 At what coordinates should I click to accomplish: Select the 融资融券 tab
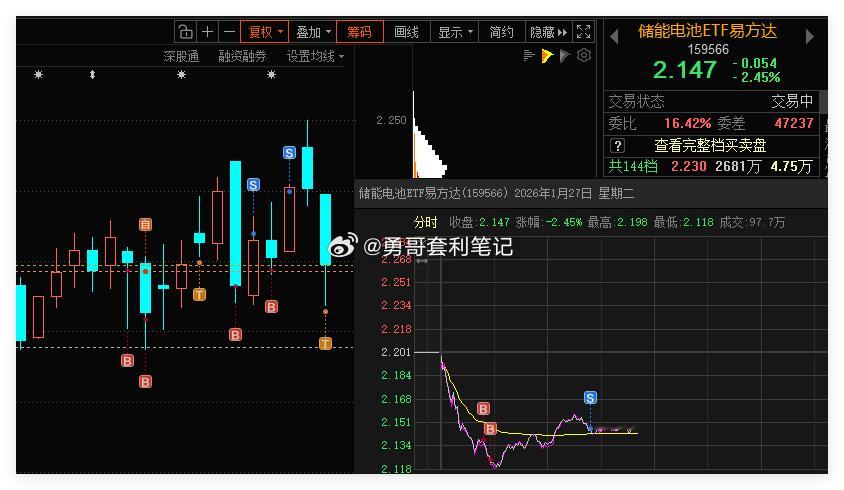pyautogui.click(x=242, y=56)
